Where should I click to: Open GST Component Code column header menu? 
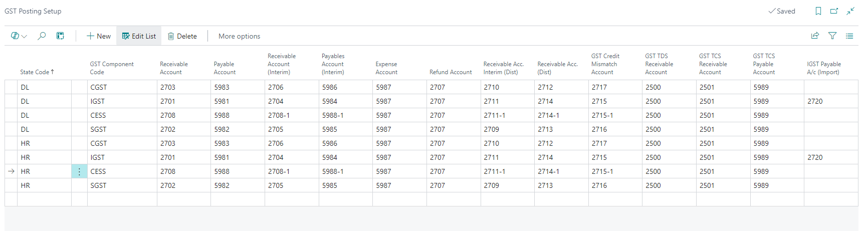[x=112, y=68]
